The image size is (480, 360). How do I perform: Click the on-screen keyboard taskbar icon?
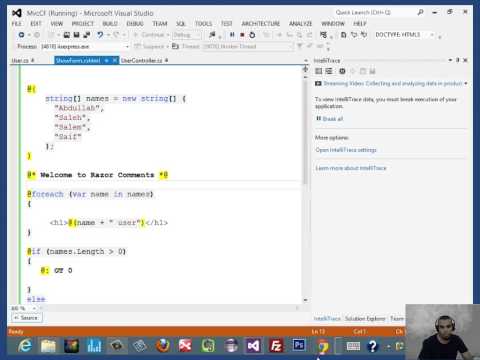(353, 346)
